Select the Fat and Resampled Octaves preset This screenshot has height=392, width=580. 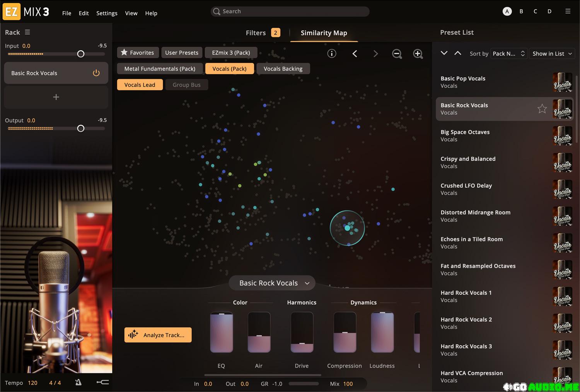504,270
